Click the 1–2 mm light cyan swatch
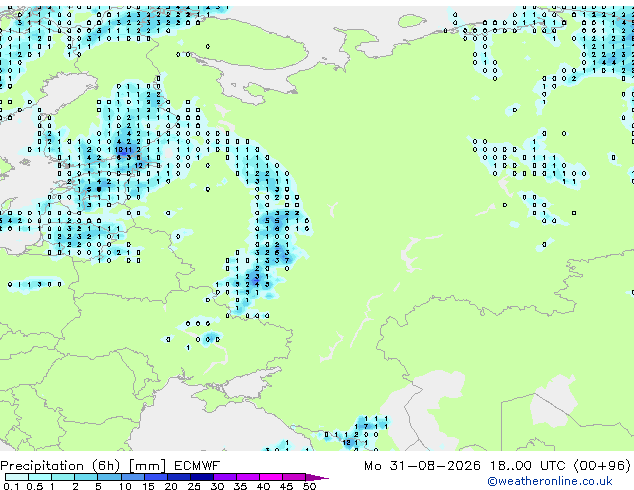Image resolution: width=634 pixels, height=490 pixels. (63, 477)
